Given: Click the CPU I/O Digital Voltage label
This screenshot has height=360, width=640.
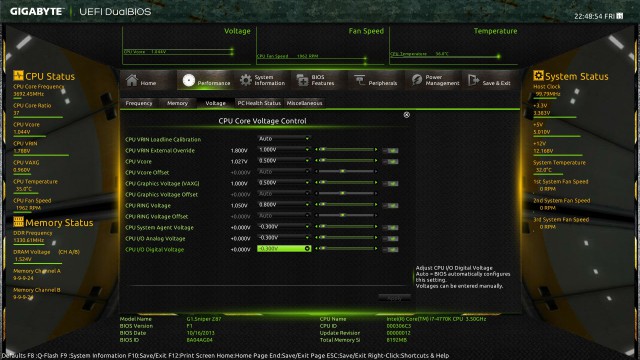Looking at the screenshot, I should (155, 249).
